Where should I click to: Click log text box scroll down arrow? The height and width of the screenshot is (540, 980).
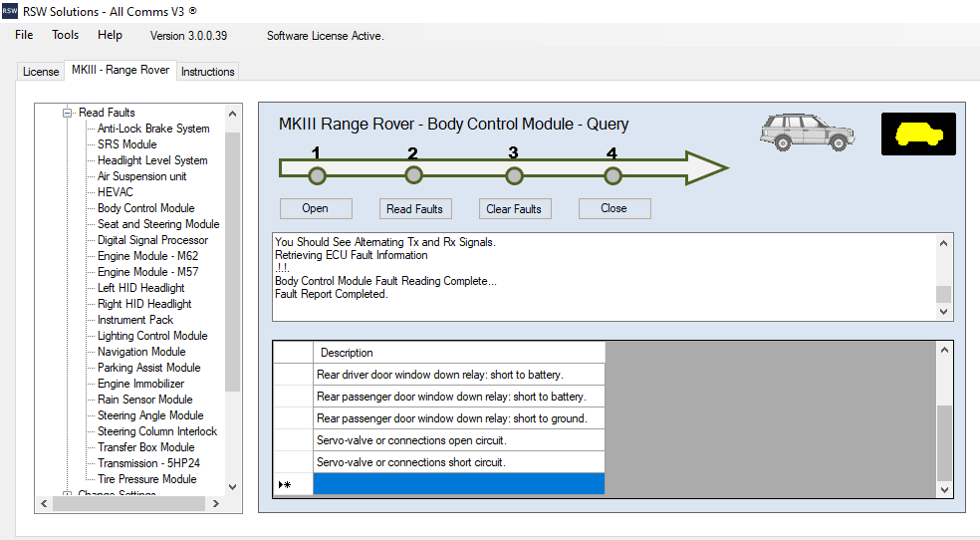tap(944, 311)
